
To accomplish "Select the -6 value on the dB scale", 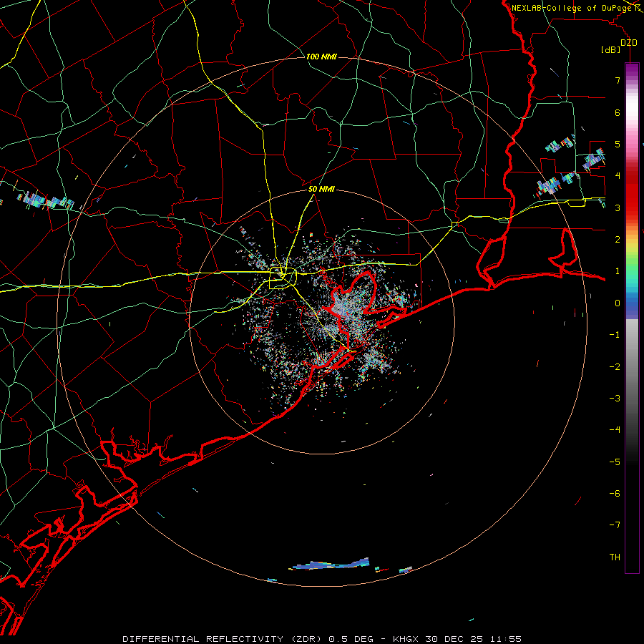I will point(615,494).
